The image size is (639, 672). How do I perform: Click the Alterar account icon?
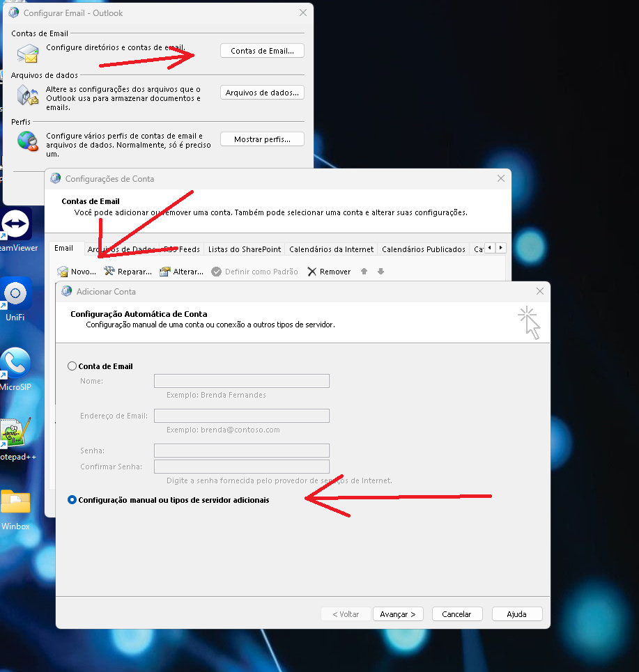[165, 272]
